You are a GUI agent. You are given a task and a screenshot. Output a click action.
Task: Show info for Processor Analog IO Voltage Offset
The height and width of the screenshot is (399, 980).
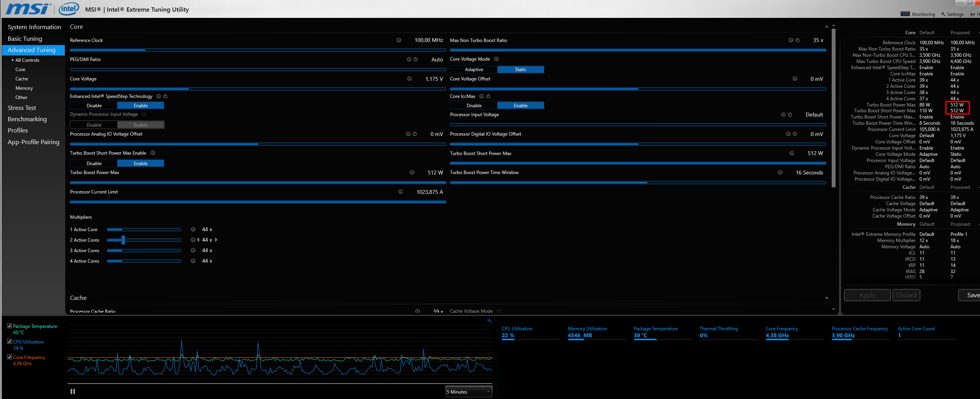(408, 134)
